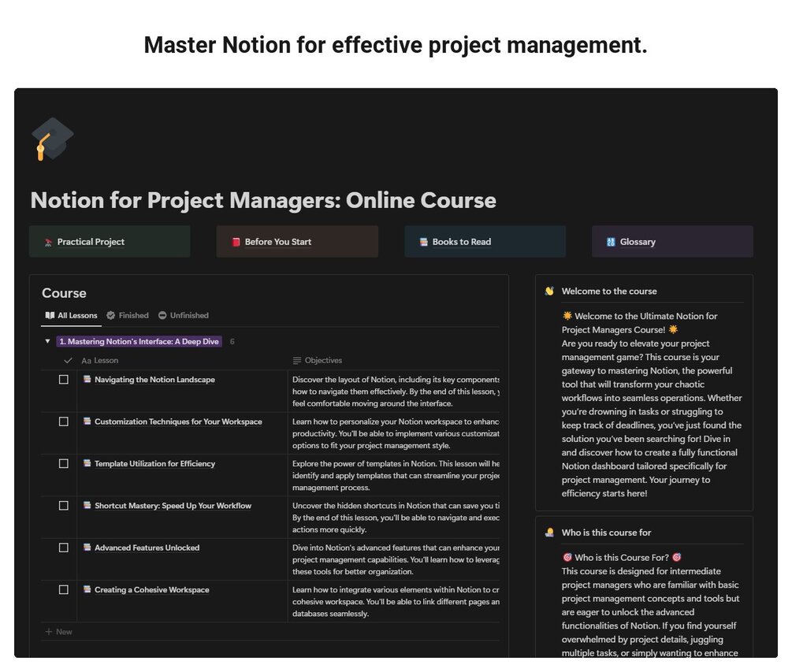
Task: Switch to the Finished tab
Action: click(x=128, y=315)
